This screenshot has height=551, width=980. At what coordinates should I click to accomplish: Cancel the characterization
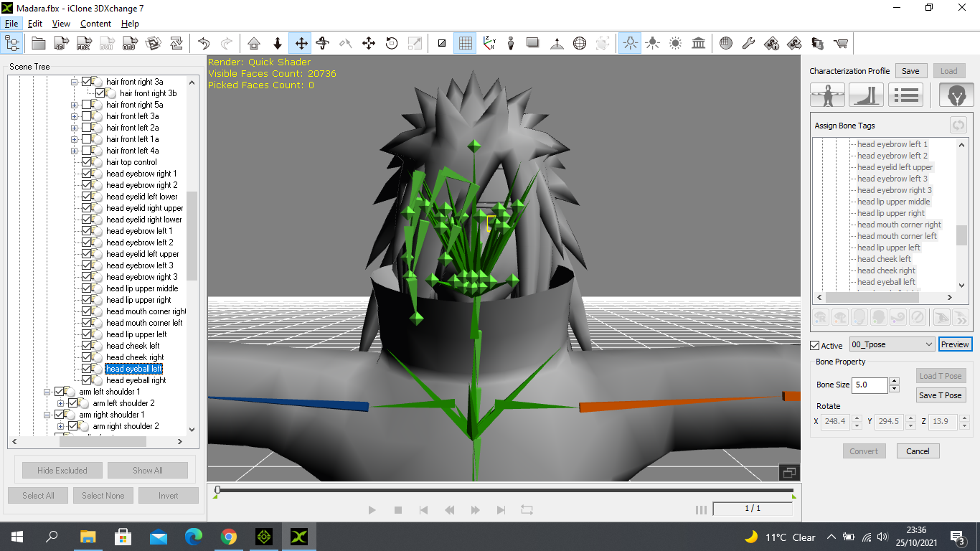(918, 451)
